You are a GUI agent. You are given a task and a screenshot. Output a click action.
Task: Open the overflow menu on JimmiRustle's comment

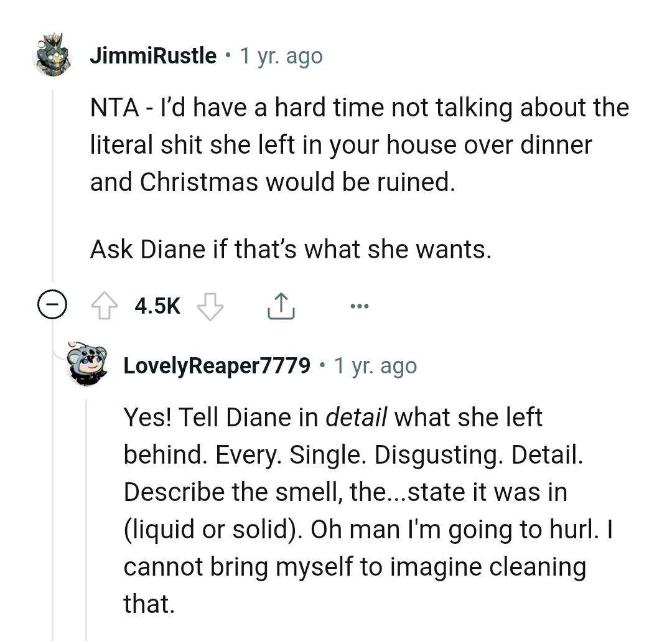point(360,305)
